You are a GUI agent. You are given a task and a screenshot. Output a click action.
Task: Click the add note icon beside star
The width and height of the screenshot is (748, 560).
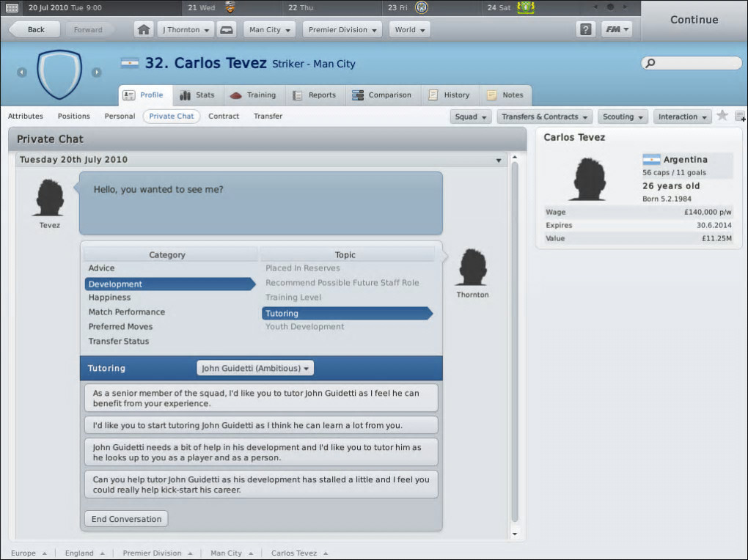click(740, 116)
